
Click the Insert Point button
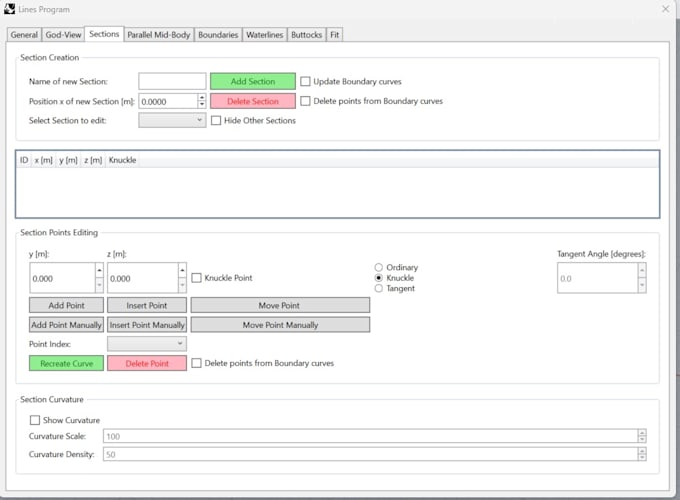click(147, 305)
